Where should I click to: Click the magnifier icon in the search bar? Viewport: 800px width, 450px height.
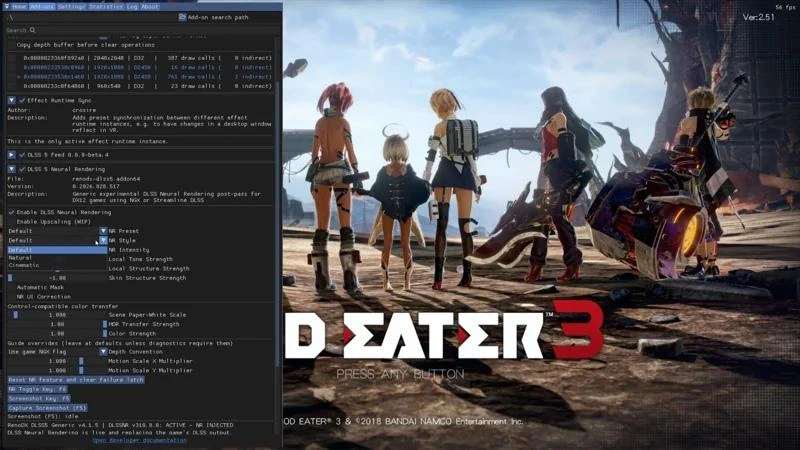click(33, 30)
